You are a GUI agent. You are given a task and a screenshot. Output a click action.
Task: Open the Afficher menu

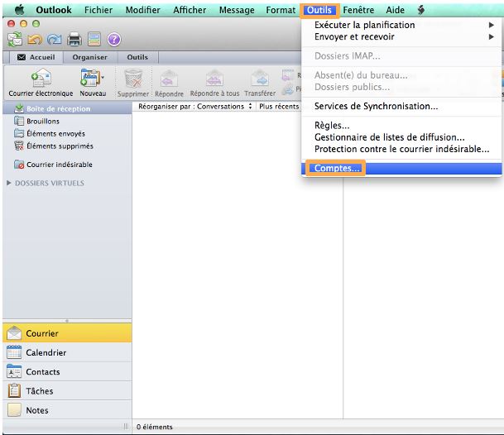click(190, 10)
